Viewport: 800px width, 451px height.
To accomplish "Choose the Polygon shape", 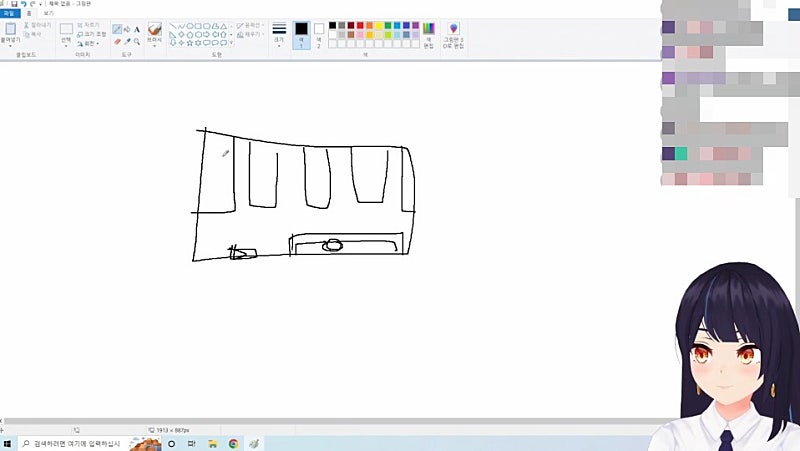I will [x=215, y=26].
